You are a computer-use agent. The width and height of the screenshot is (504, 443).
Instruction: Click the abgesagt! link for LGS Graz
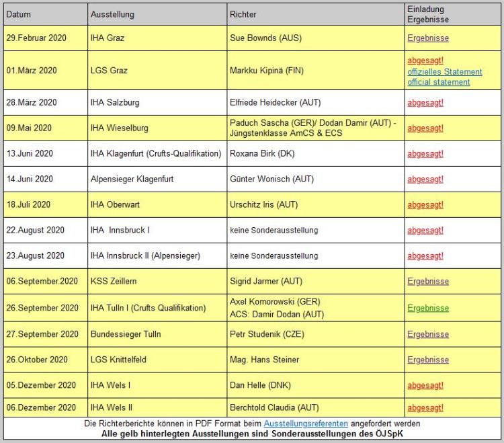click(425, 61)
